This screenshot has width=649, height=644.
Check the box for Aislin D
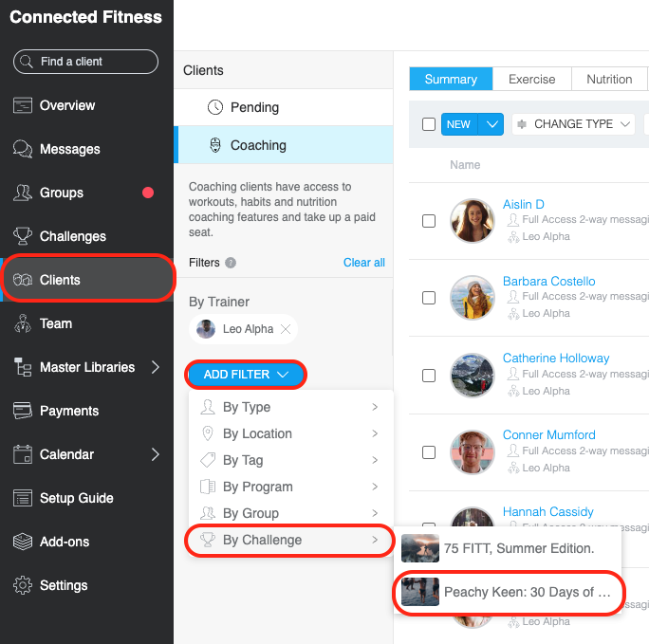[429, 221]
